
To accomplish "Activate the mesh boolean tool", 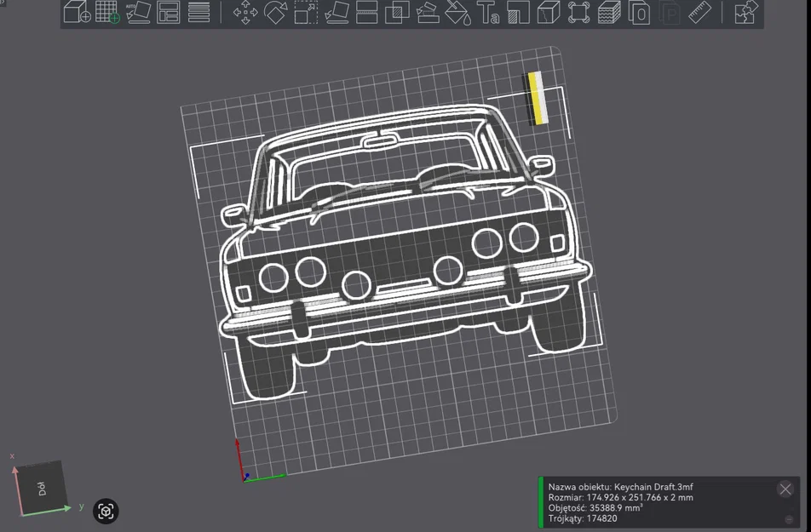I will tap(399, 13).
